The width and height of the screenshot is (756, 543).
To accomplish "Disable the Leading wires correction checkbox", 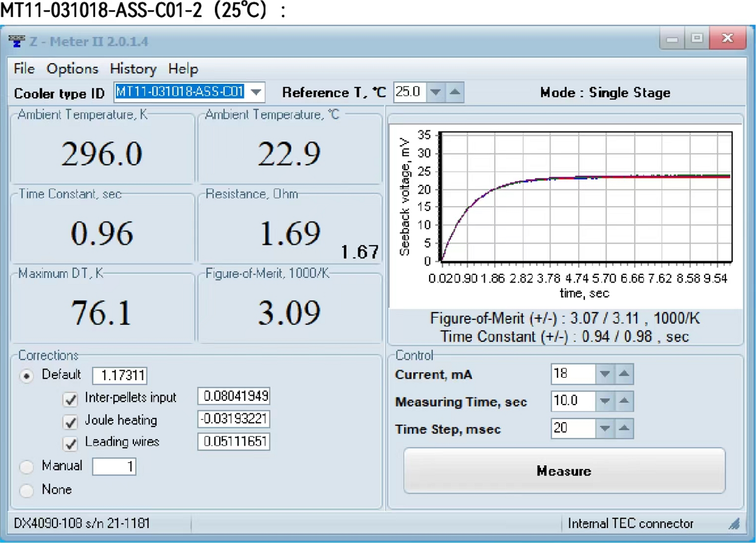I will click(71, 443).
